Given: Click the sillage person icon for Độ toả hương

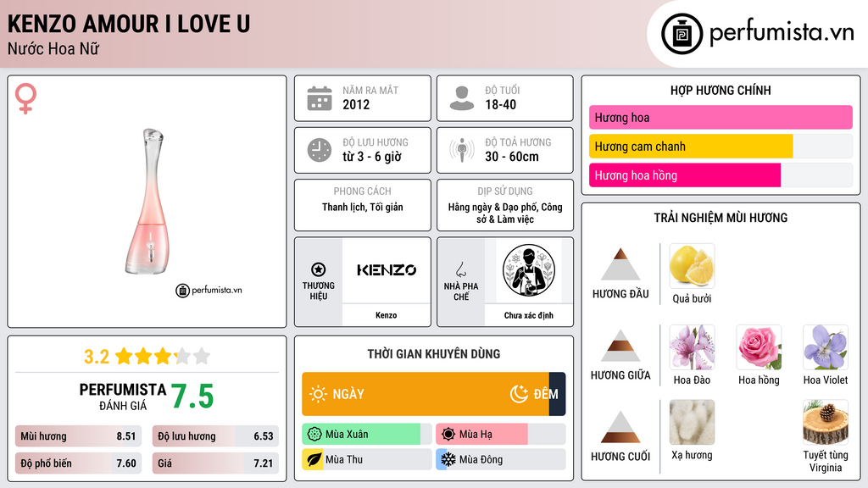Looking at the screenshot, I should [x=462, y=150].
